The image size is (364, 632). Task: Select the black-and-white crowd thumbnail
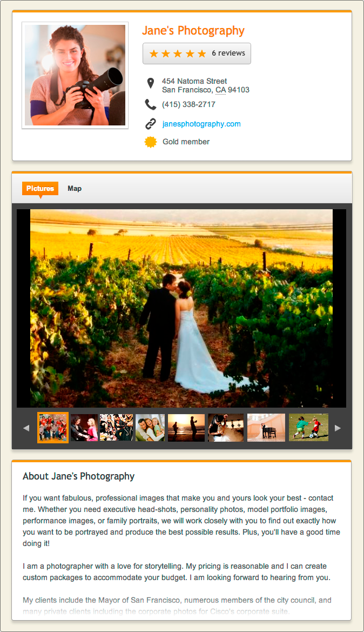(116, 428)
